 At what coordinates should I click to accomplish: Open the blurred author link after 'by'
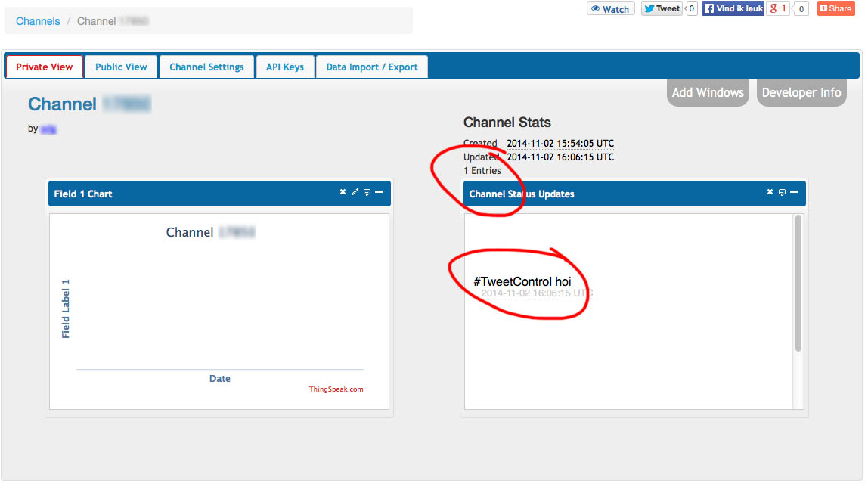click(x=48, y=129)
